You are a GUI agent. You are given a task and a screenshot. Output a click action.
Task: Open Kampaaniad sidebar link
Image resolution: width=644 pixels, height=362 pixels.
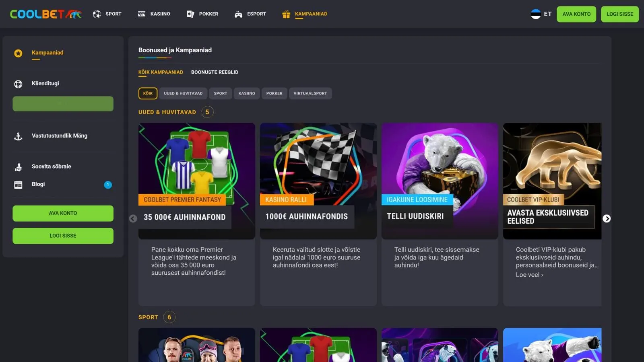47,53
